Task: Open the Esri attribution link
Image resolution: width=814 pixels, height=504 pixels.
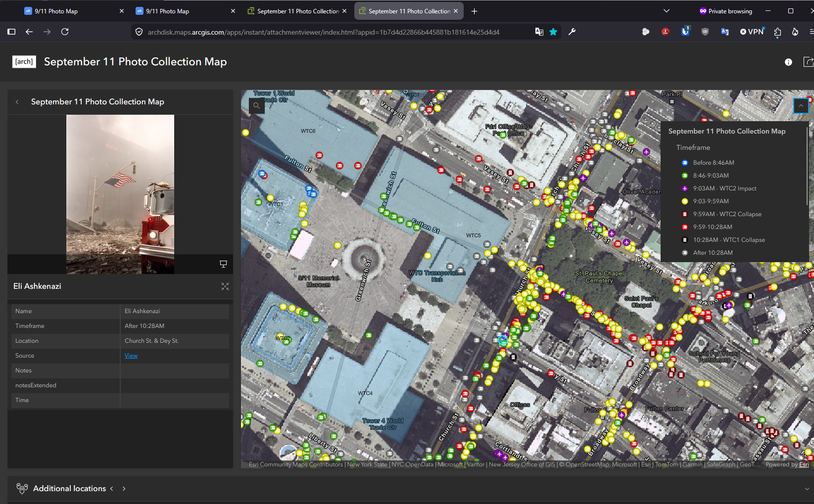Action: click(x=804, y=464)
